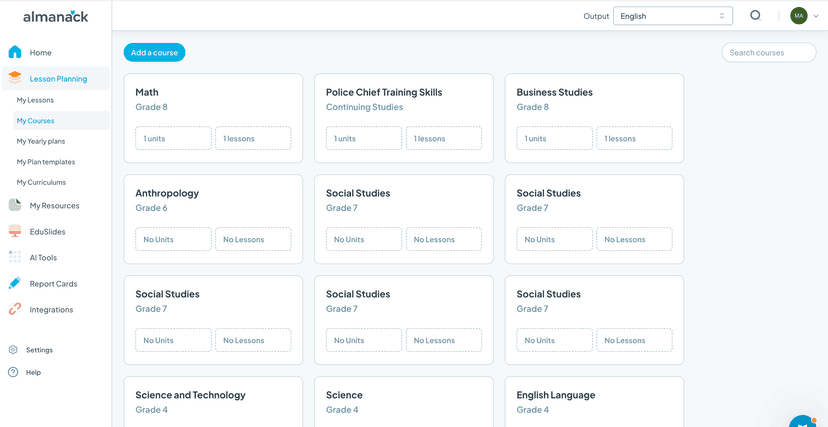
Task: Go to My Curriculums
Action: [x=41, y=182]
